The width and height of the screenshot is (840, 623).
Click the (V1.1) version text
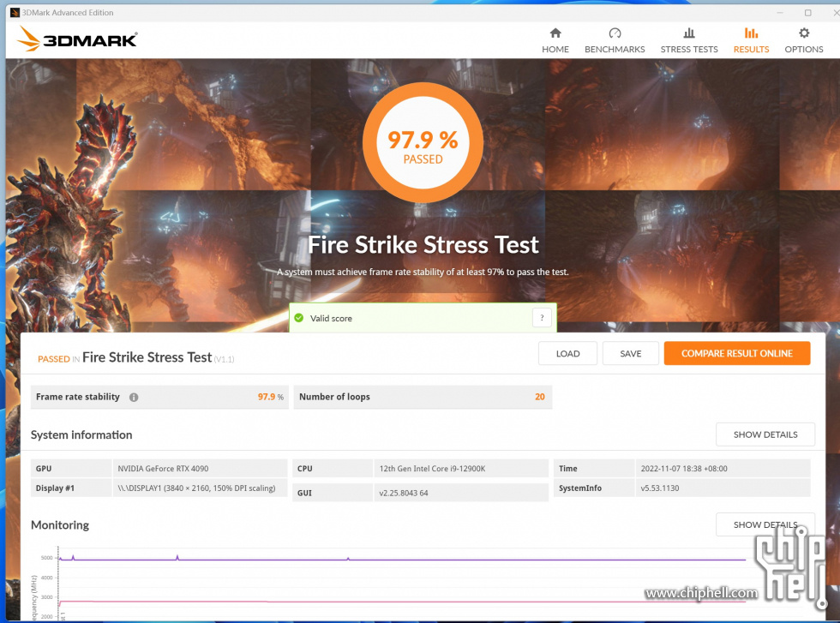tap(224, 359)
